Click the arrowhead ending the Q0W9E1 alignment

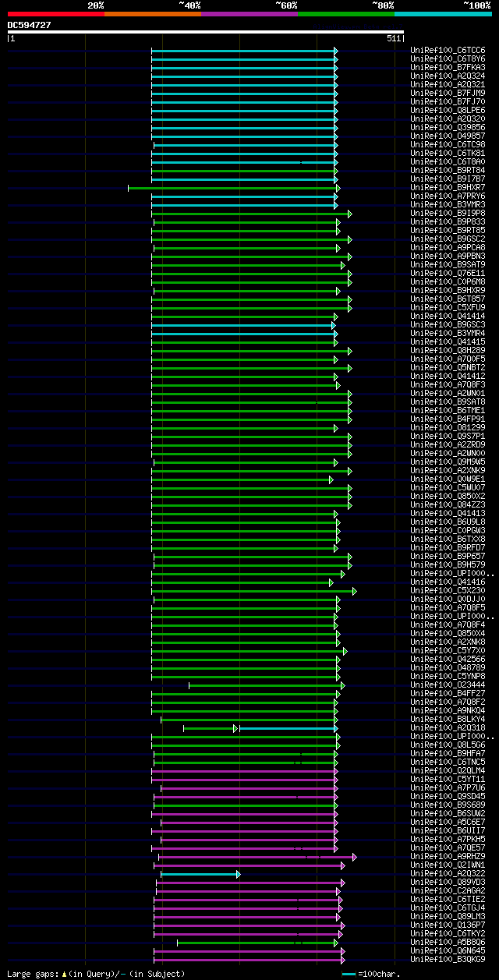coord(331,479)
